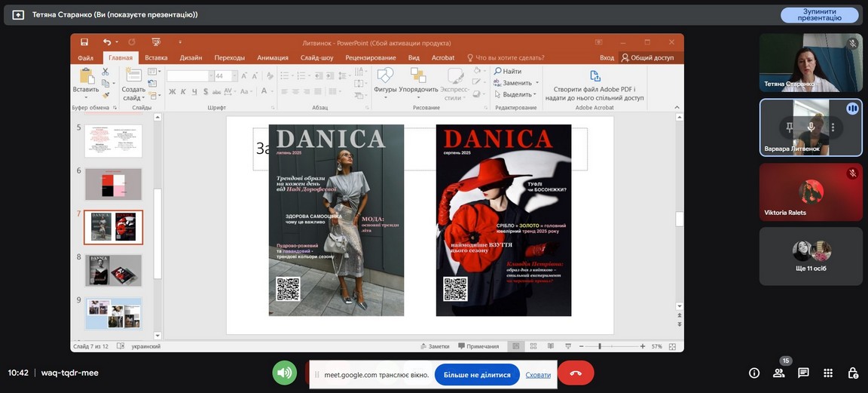The image size is (868, 393).
Task: Toggle normal view button in status bar
Action: pos(516,346)
